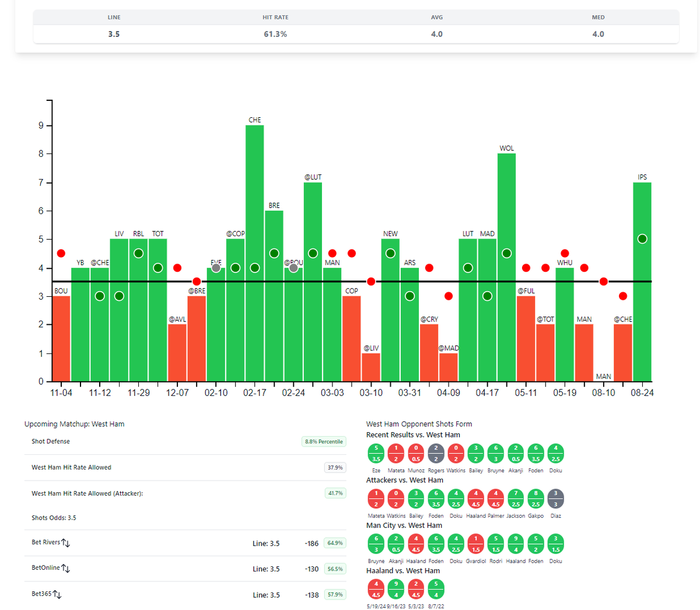Viewport: 700px width, 610px height.
Task: Click the 64.9% badge for Bet Rivers
Action: [335, 543]
